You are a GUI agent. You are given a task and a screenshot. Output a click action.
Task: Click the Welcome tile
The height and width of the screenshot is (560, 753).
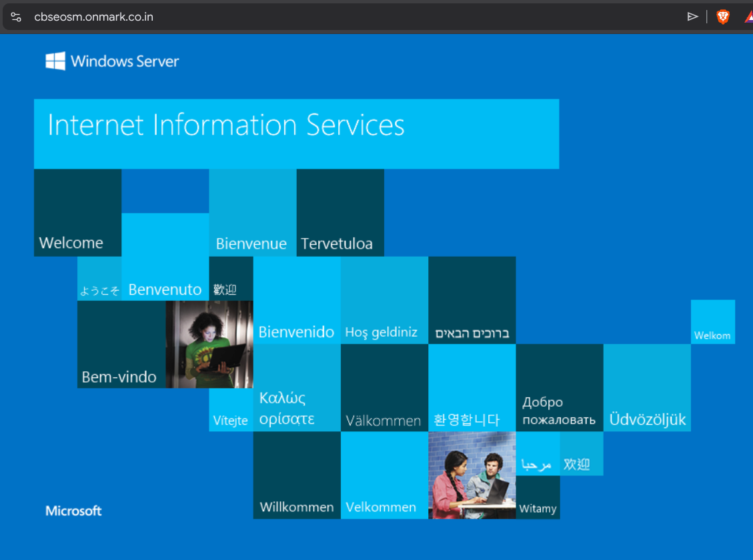[x=78, y=213]
